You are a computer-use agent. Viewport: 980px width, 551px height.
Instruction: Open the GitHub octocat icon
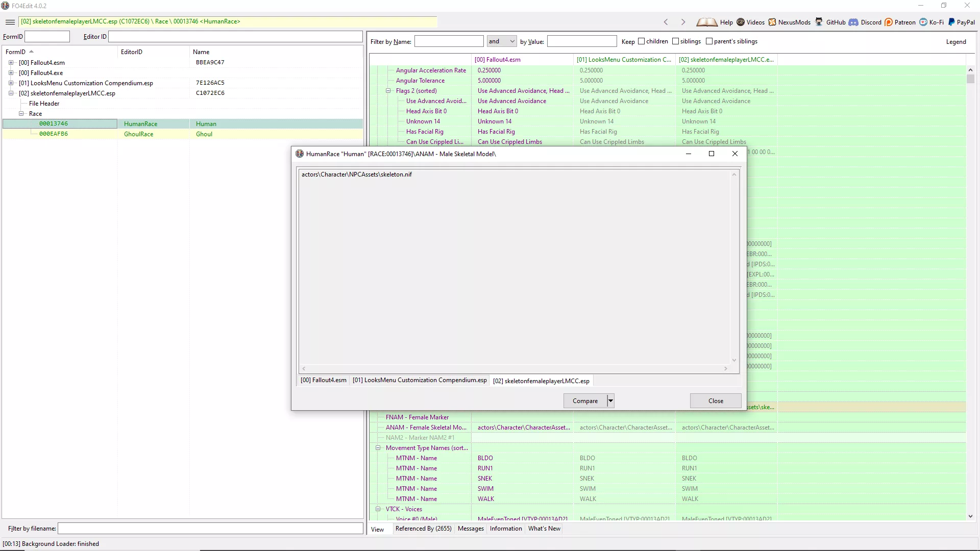[x=819, y=22]
